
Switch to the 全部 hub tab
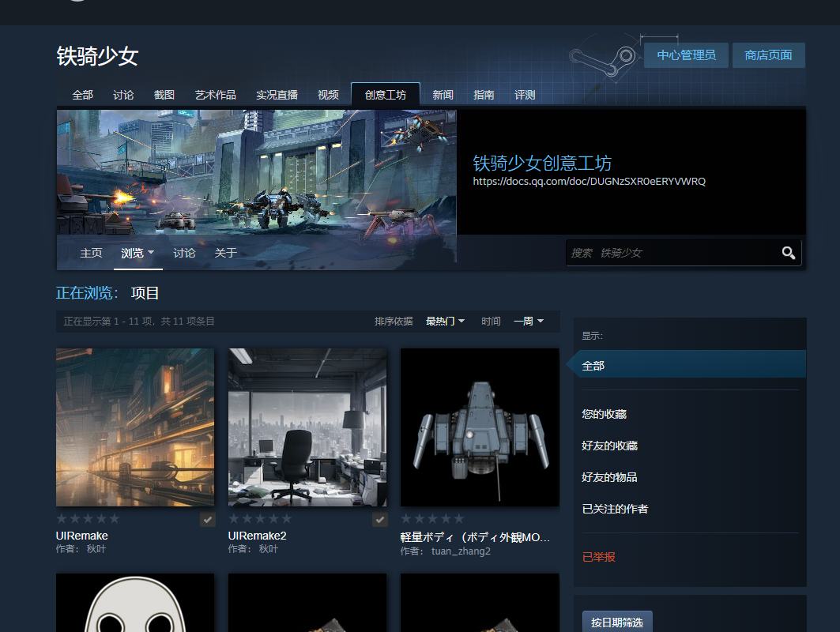[x=82, y=95]
